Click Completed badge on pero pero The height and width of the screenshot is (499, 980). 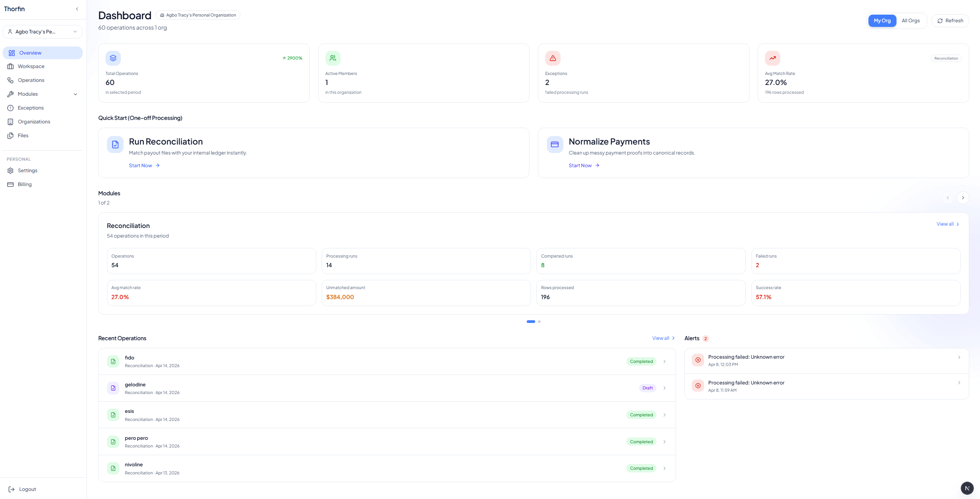click(x=641, y=442)
